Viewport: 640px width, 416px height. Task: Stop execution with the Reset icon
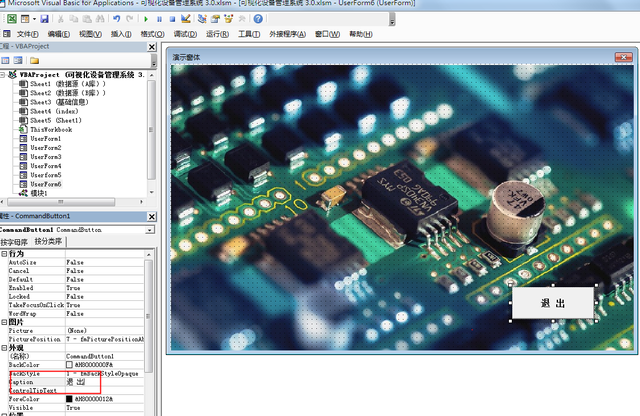[x=172, y=19]
